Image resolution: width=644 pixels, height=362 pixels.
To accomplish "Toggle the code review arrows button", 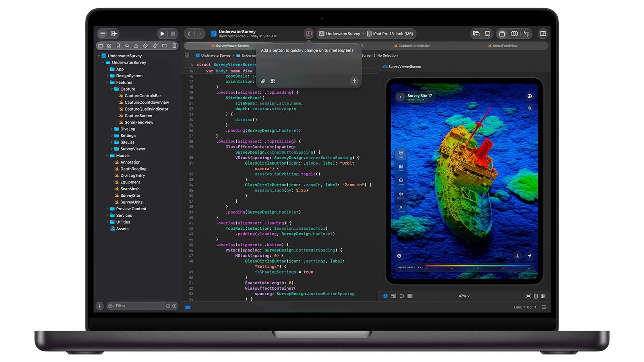I will pyautogui.click(x=526, y=34).
